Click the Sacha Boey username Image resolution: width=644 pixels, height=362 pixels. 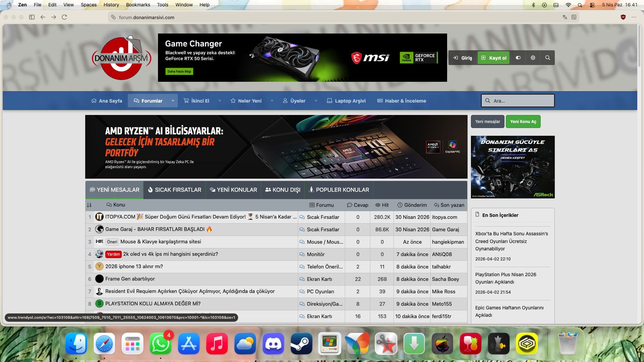pos(445,279)
